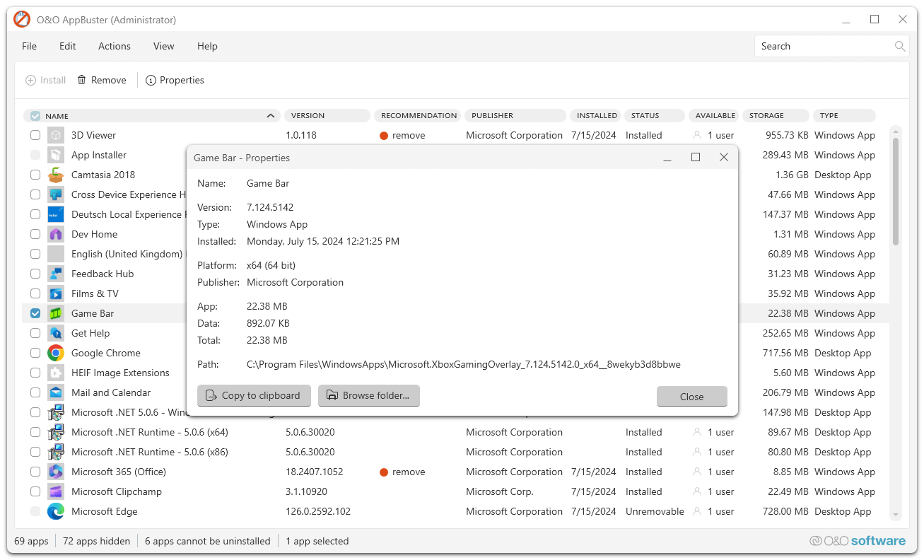Click the Microsoft Edge icon

[x=56, y=511]
